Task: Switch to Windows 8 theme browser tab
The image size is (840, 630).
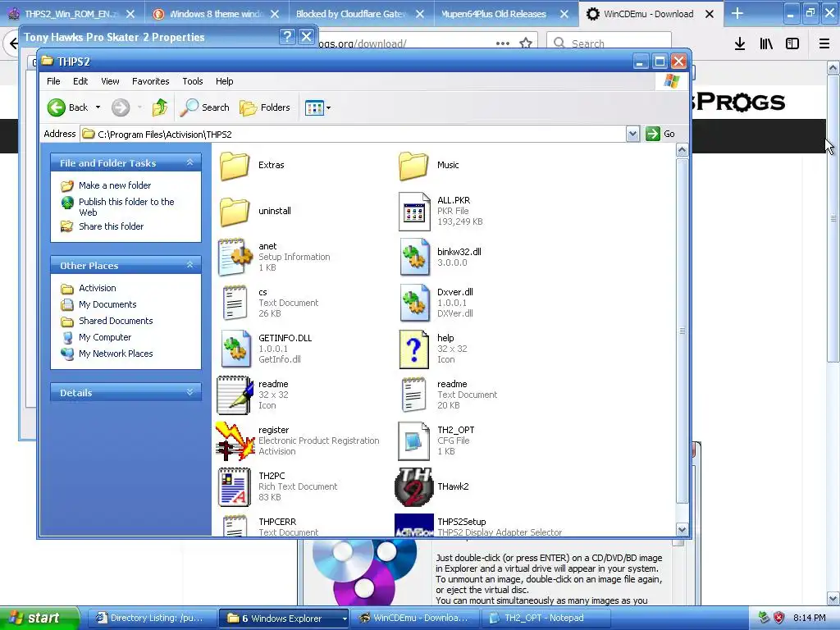Action: 216,14
